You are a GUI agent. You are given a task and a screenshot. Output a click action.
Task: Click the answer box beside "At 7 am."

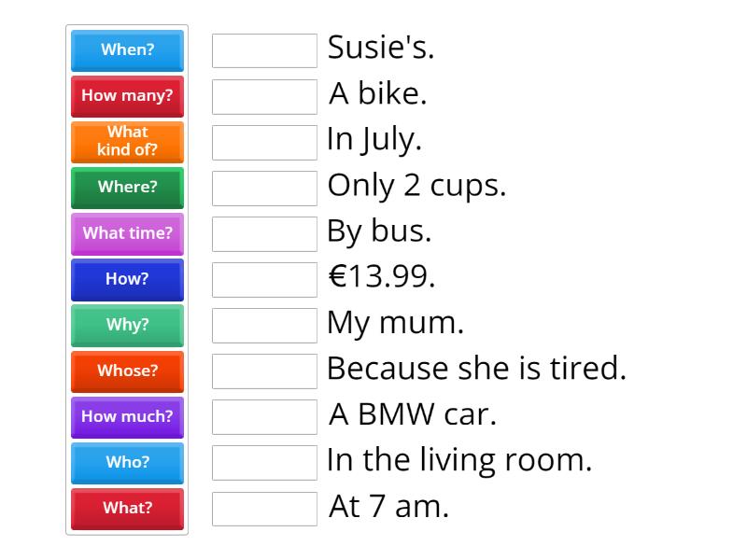click(264, 509)
